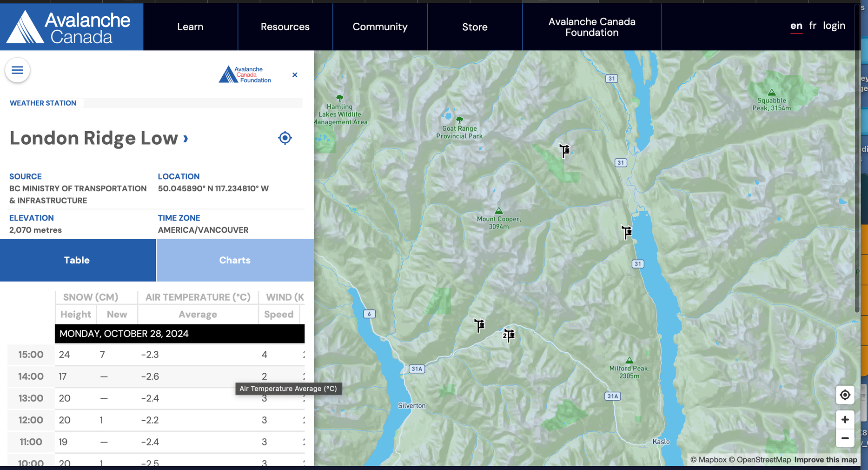Click the Snow New column header
The height and width of the screenshot is (470, 868).
click(117, 315)
